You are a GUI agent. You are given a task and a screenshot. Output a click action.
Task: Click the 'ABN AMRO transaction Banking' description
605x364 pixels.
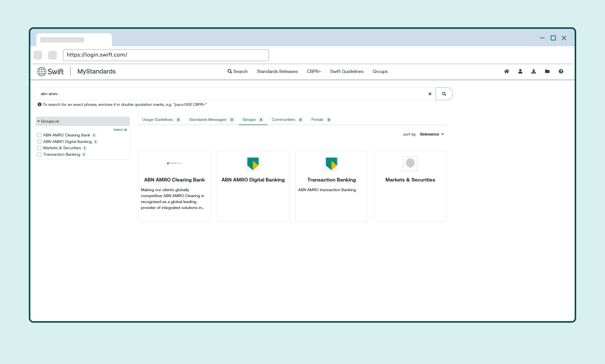tap(327, 190)
